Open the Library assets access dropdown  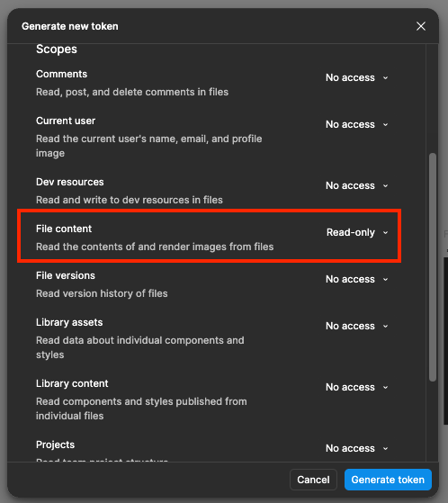pos(357,327)
